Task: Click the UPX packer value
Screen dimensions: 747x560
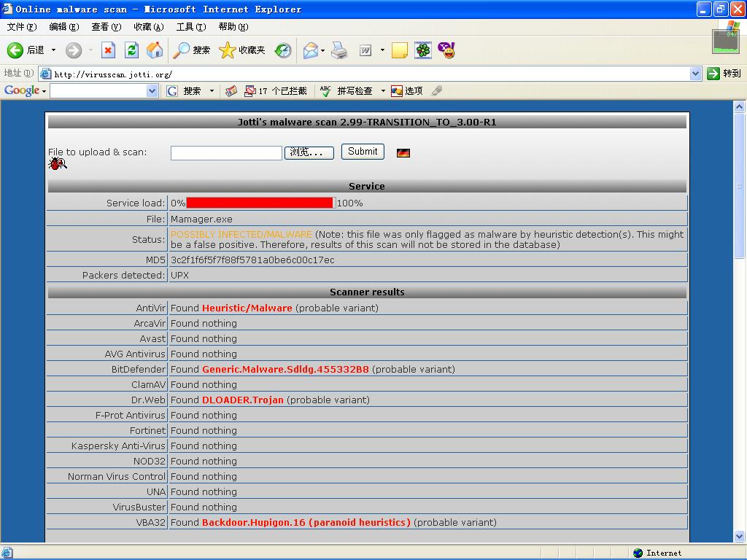Action: click(x=179, y=275)
